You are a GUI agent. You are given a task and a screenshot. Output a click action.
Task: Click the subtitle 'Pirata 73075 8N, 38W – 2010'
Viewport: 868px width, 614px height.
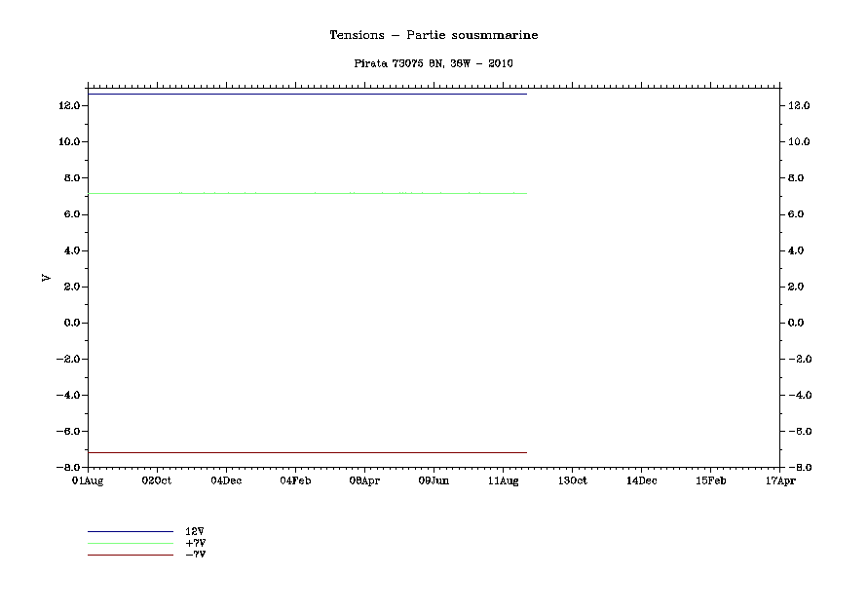434,63
